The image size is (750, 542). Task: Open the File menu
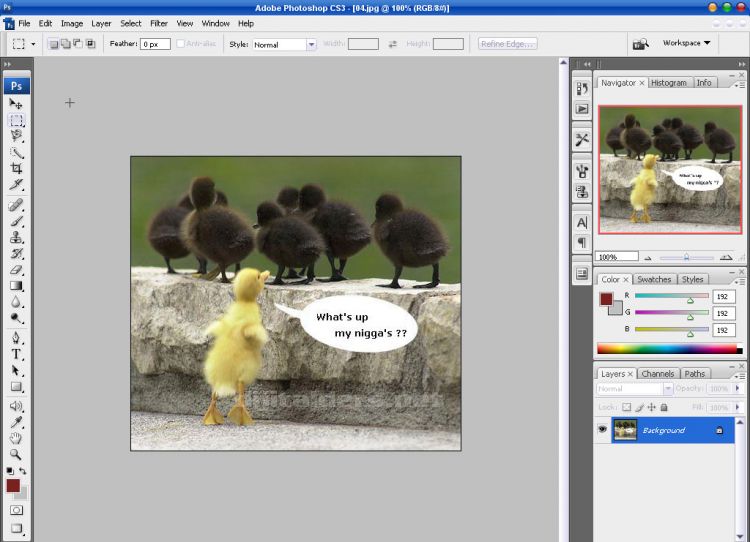click(x=24, y=23)
